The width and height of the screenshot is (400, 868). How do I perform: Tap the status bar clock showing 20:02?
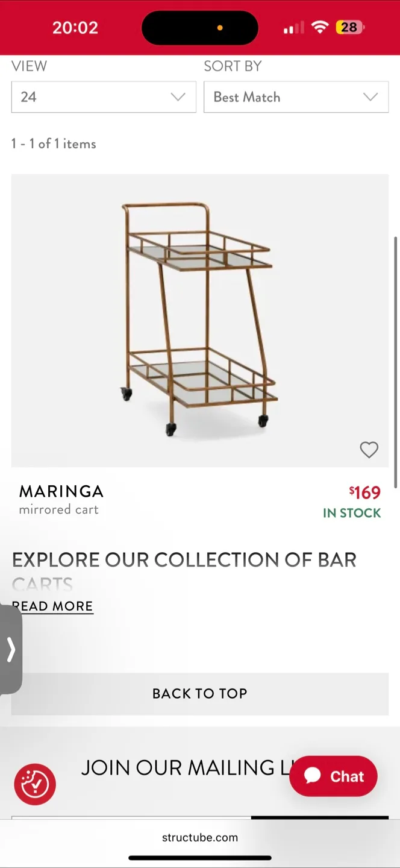tap(75, 27)
